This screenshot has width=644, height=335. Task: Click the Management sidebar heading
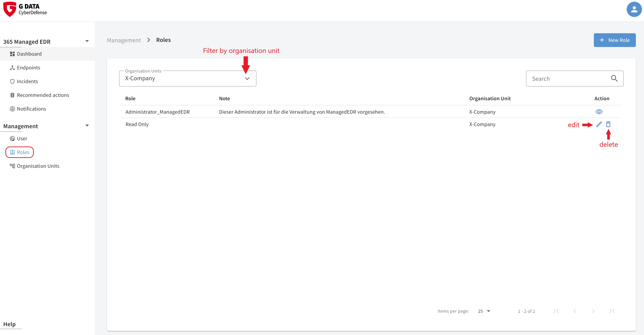coord(21,126)
